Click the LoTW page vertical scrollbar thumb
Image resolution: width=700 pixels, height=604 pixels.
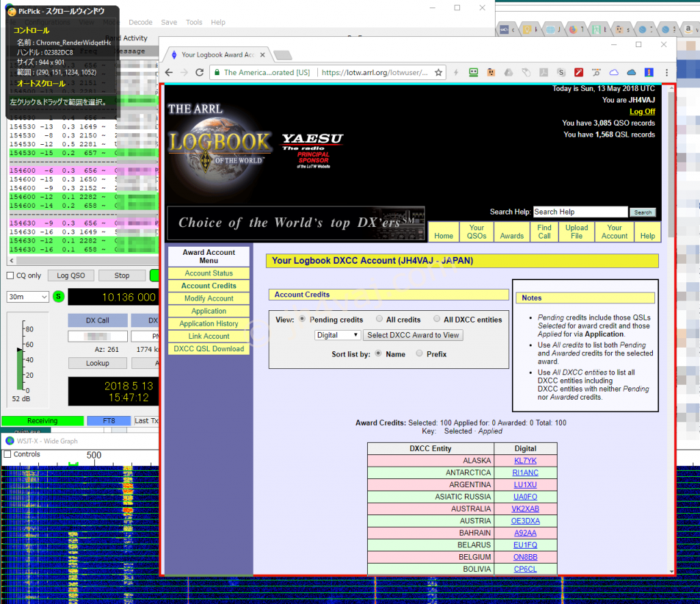coord(671,165)
